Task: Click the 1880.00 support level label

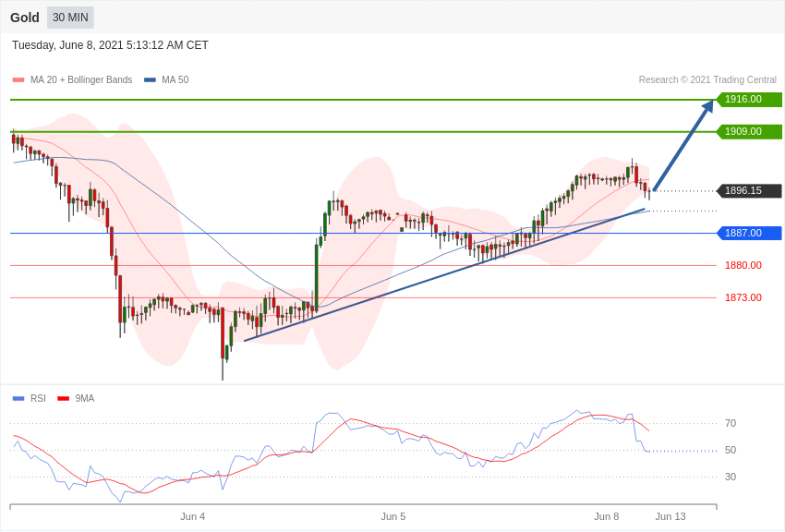Action: tap(743, 265)
